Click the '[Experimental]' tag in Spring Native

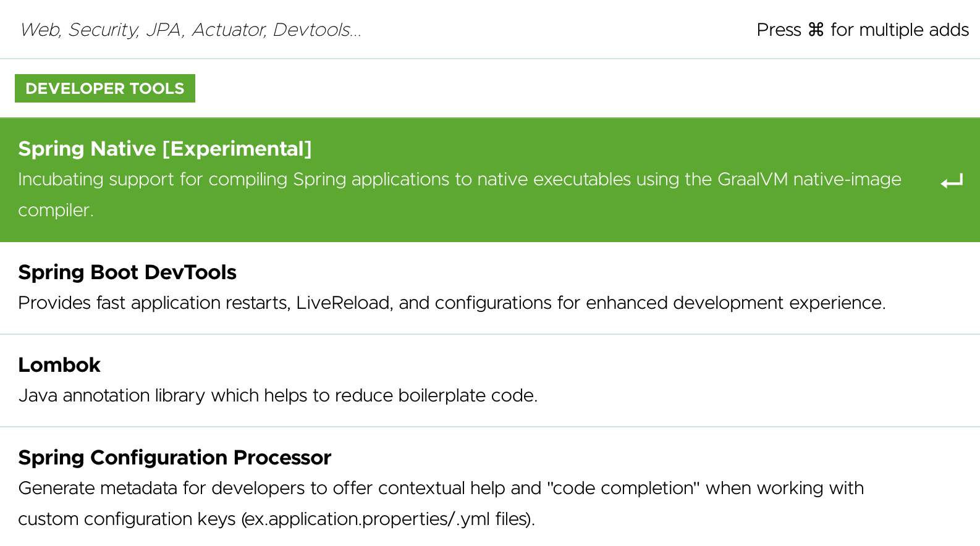[x=237, y=149]
